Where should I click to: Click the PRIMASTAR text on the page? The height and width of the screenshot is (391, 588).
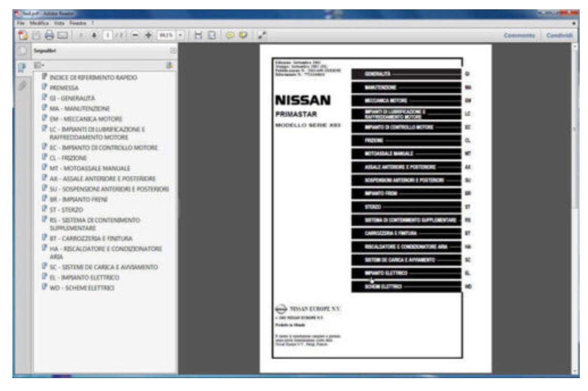[296, 115]
